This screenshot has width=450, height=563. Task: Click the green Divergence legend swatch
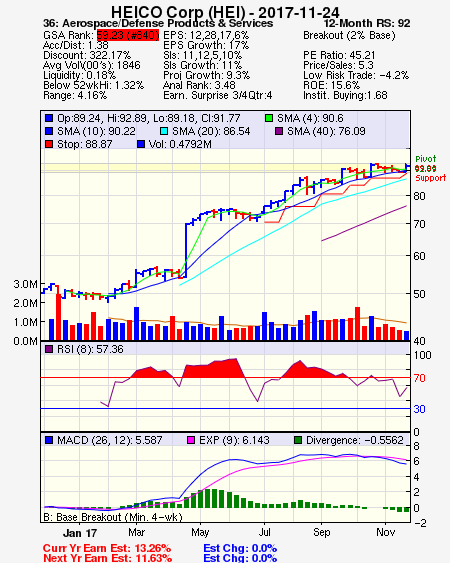tap(298, 440)
